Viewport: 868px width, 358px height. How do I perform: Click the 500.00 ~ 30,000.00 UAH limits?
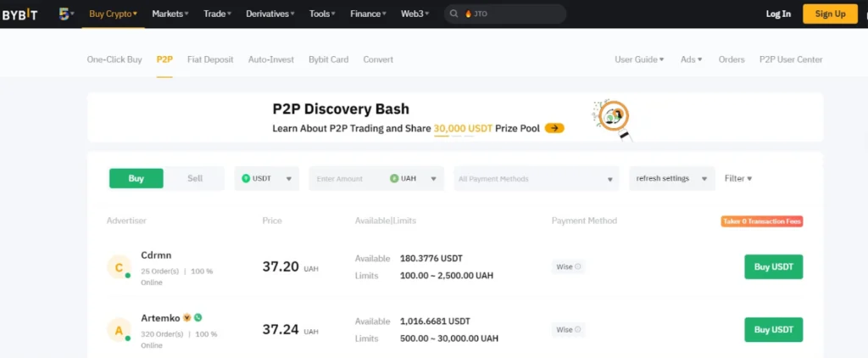pos(449,338)
